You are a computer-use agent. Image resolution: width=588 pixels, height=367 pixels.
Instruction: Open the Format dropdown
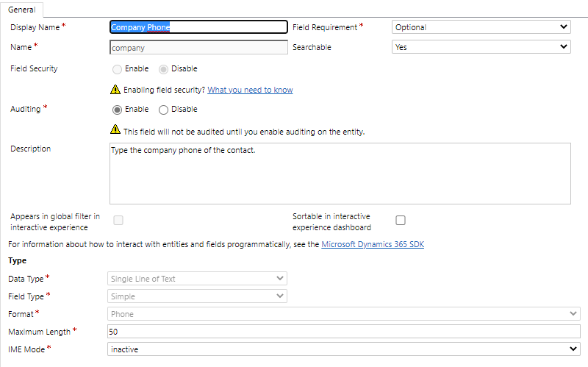click(344, 314)
